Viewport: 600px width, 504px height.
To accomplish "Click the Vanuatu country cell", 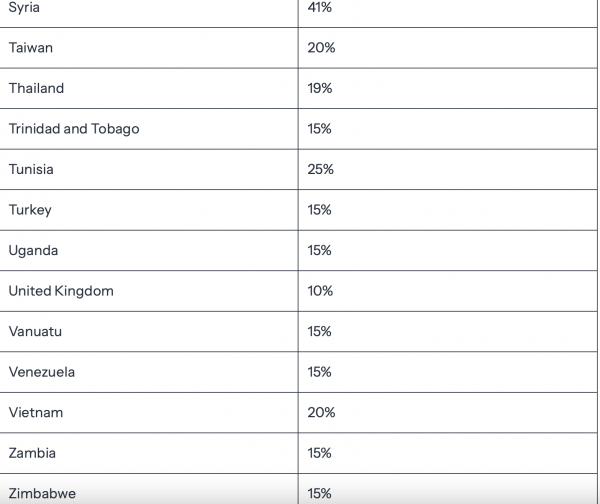I will point(35,331).
